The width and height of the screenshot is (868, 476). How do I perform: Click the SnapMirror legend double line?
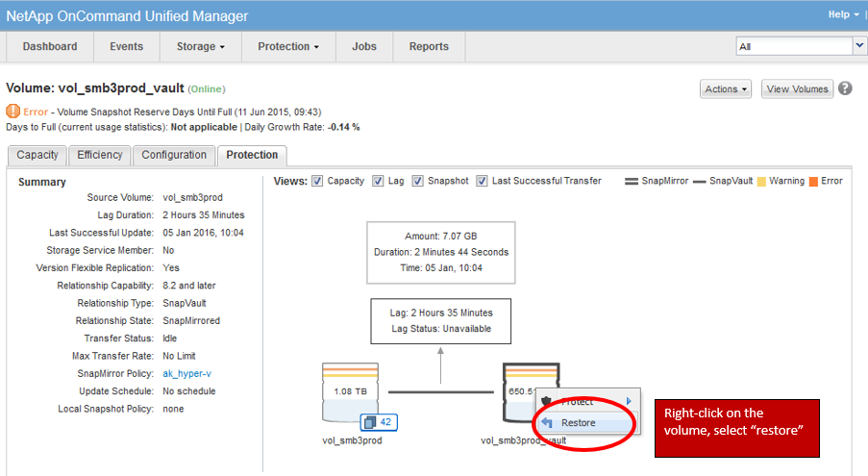[x=632, y=182]
